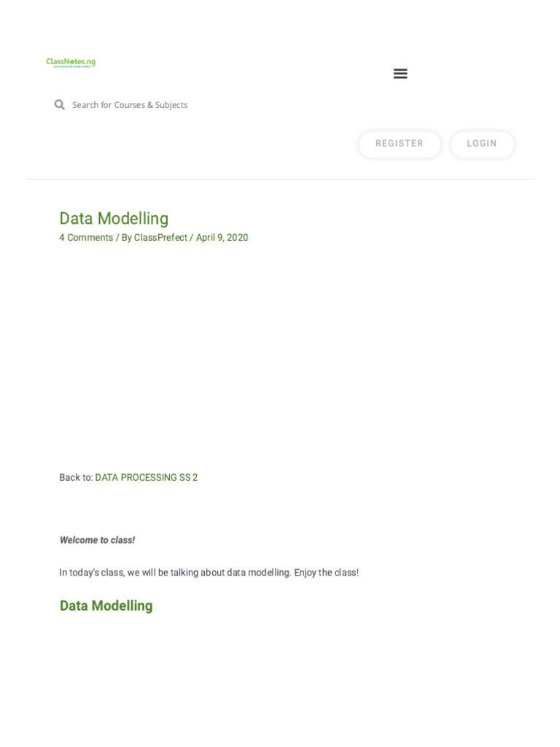Click the Register button
Image resolution: width=560 pixels, height=747 pixels.
399,144
